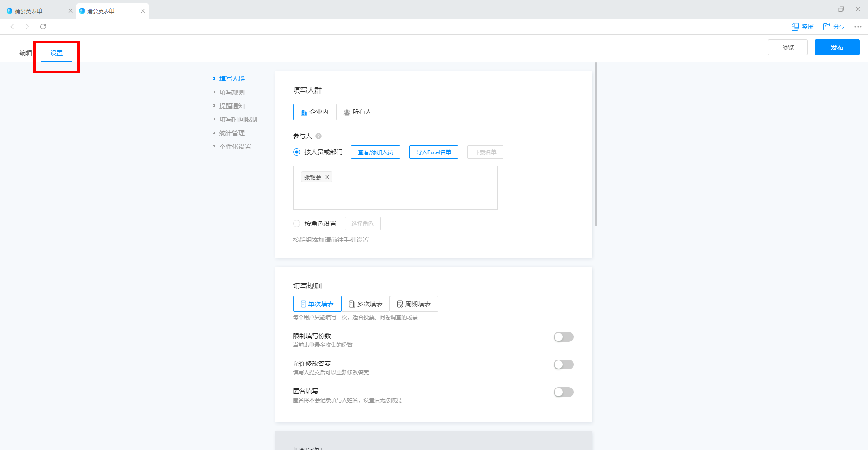Image resolution: width=868 pixels, height=450 pixels.
Task: Switch to the 所有人 audience option
Action: pyautogui.click(x=357, y=112)
